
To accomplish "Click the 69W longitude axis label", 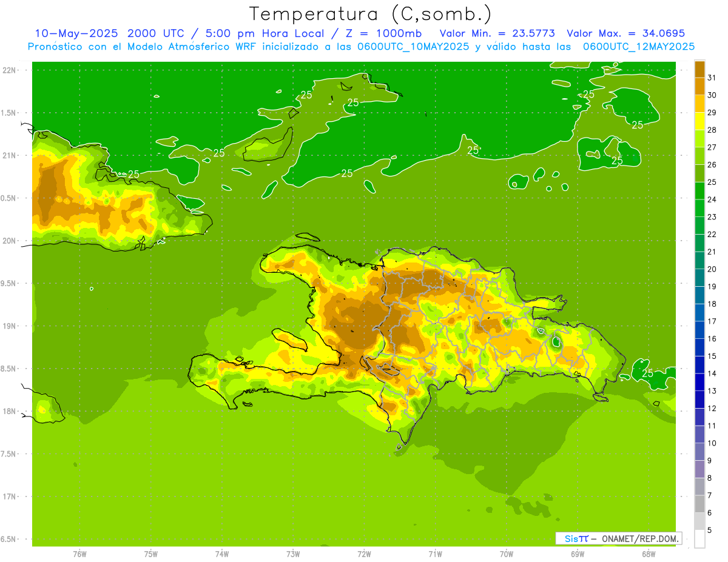I will [578, 554].
